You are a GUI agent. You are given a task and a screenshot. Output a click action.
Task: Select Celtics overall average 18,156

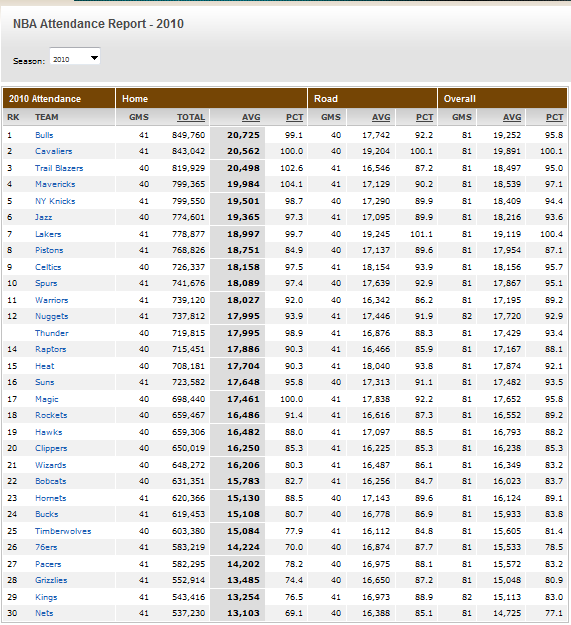click(x=507, y=267)
